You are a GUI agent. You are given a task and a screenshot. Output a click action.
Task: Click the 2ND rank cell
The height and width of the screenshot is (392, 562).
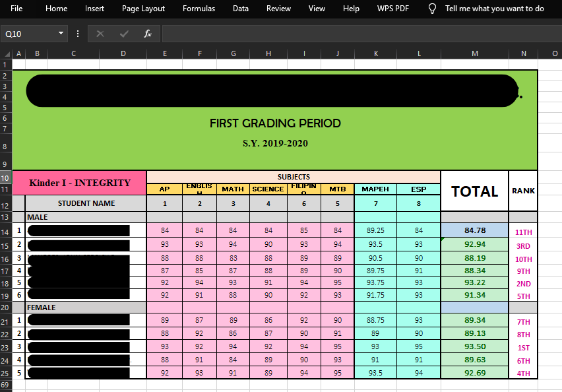pyautogui.click(x=523, y=284)
